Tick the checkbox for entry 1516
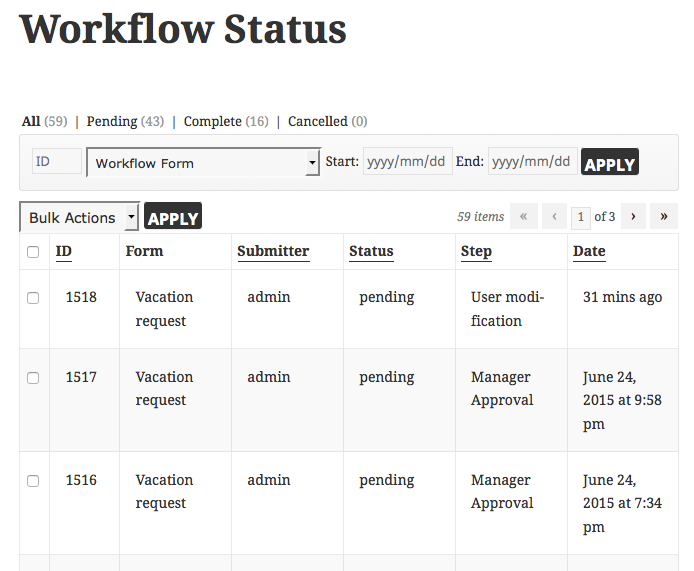694x571 pixels. 33,481
